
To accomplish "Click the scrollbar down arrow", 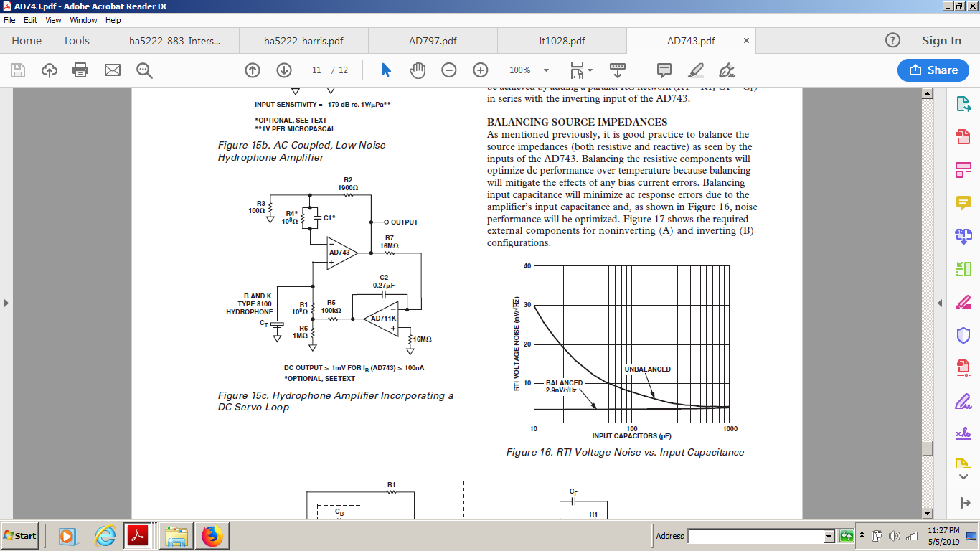I will [x=928, y=513].
